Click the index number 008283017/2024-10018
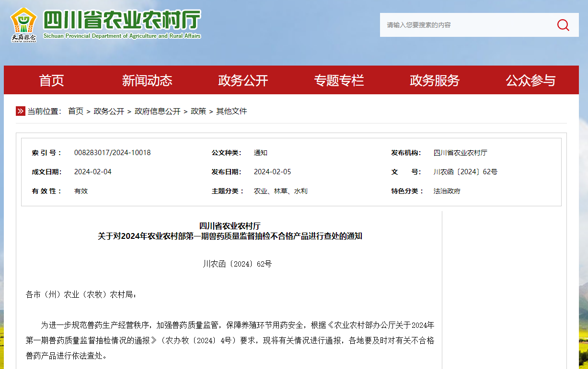 point(112,153)
